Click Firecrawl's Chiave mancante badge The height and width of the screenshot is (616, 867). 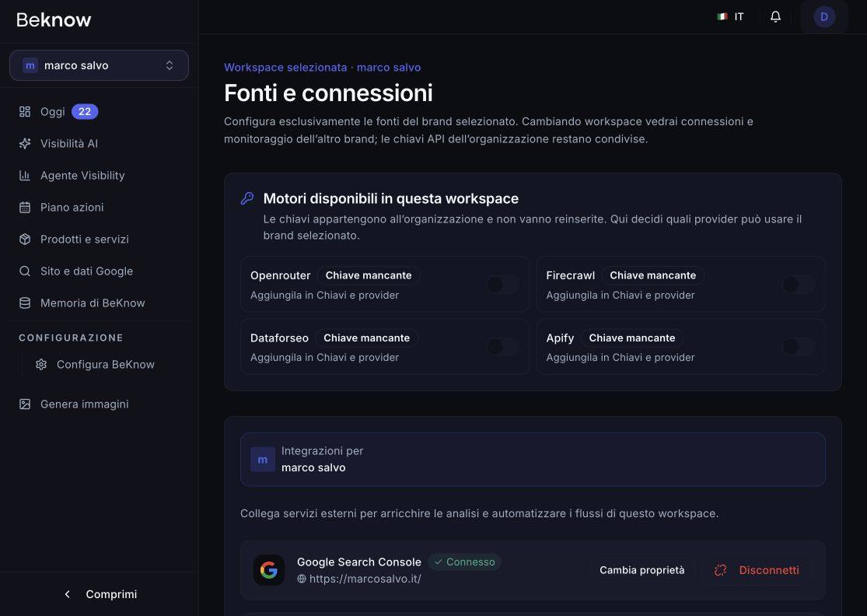(x=653, y=275)
